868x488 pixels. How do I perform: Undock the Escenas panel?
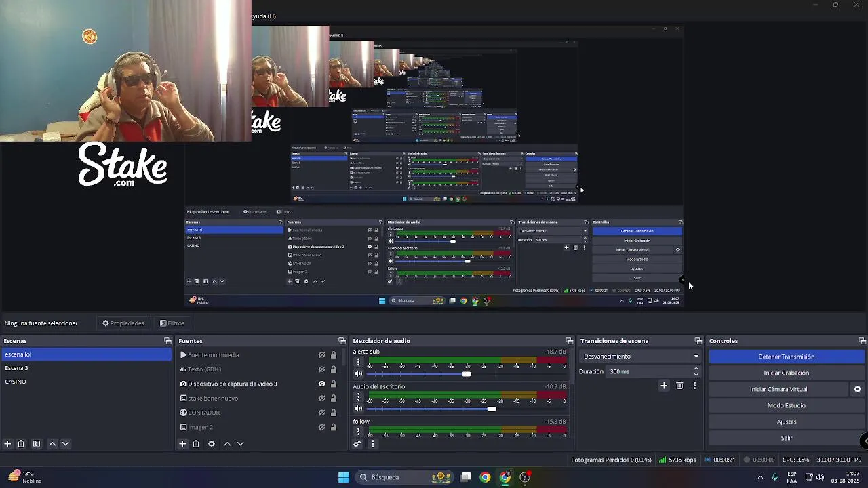[167, 341]
